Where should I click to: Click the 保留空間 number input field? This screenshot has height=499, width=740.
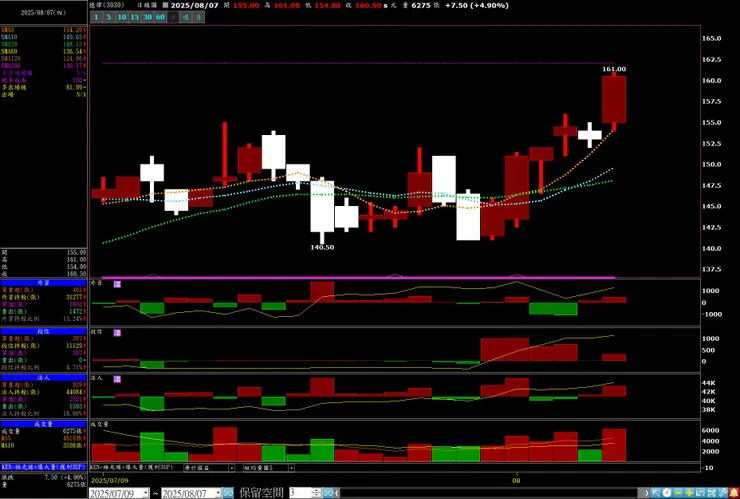coord(300,493)
